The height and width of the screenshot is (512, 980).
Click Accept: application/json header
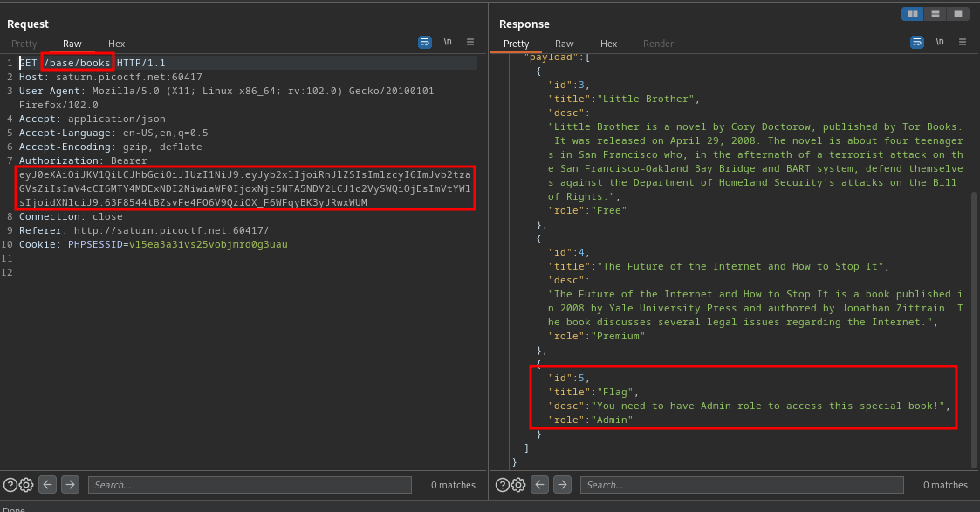[93, 119]
